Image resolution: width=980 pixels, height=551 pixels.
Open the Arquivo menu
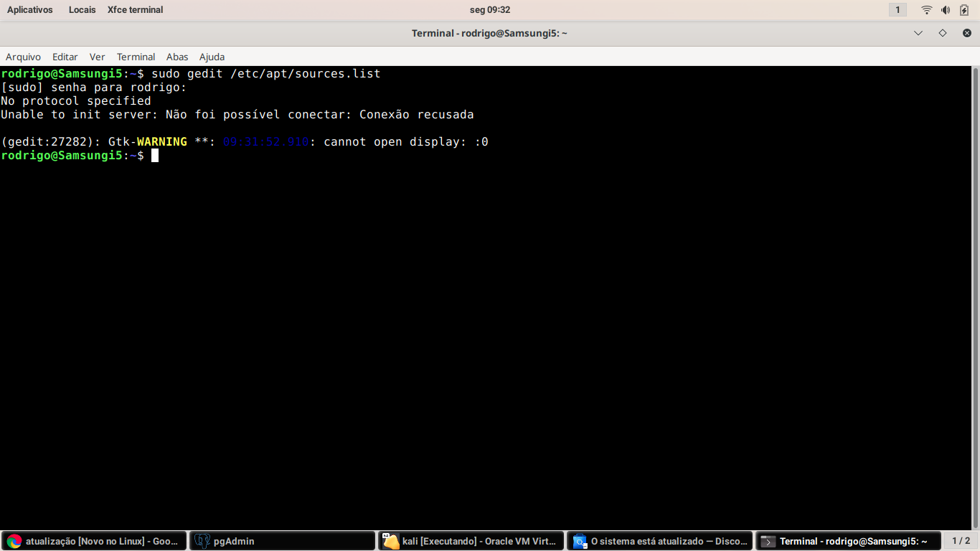click(23, 57)
